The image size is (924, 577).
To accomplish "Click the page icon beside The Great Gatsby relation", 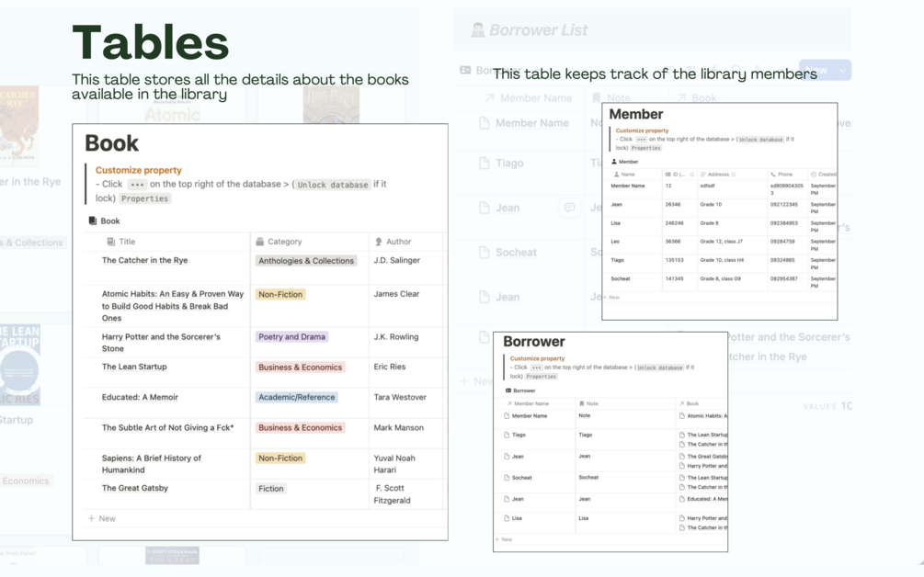I will (x=682, y=457).
